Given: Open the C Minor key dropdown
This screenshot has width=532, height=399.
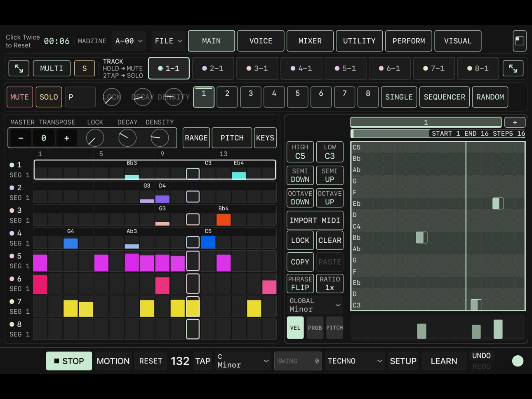Looking at the screenshot, I should click(x=243, y=361).
